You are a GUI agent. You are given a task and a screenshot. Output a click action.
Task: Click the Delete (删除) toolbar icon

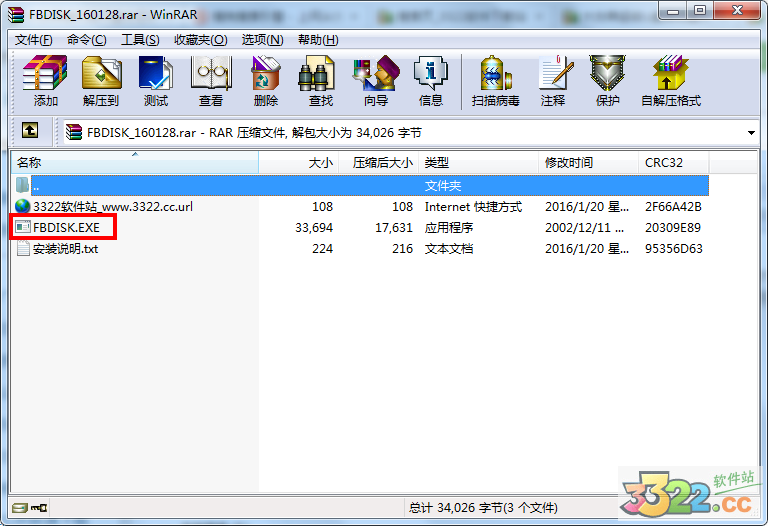265,80
